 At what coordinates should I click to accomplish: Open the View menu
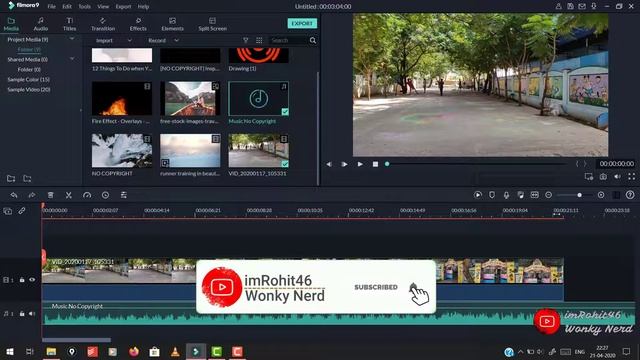click(x=103, y=7)
